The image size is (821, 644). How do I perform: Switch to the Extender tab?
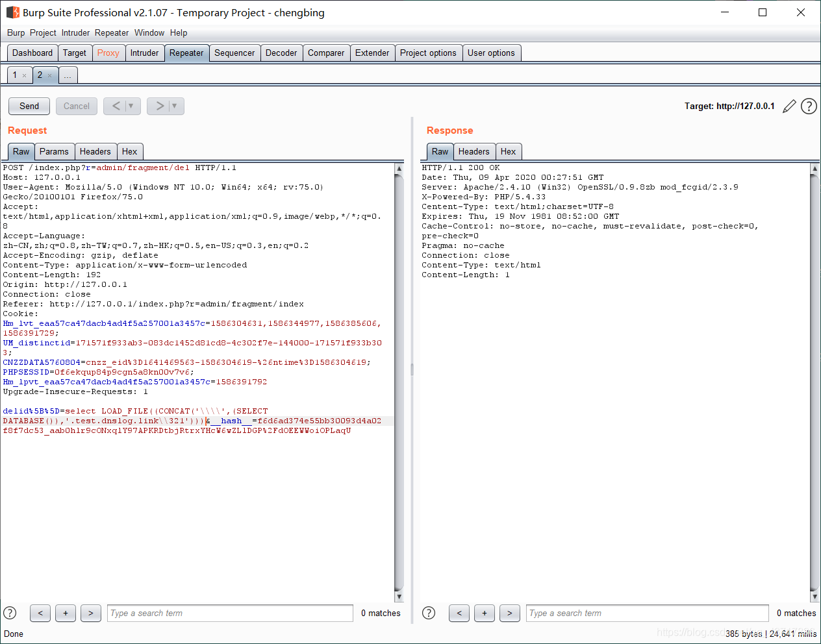[x=372, y=53]
